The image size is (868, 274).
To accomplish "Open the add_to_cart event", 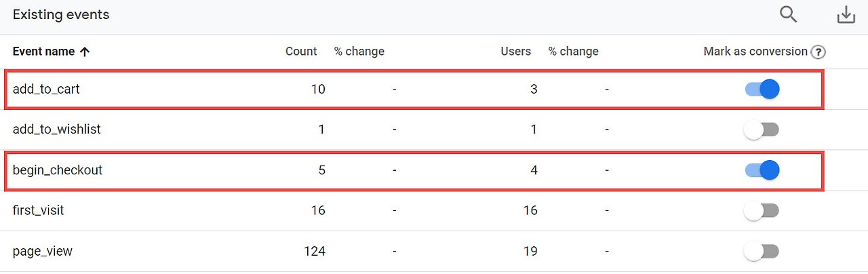I will coord(46,89).
